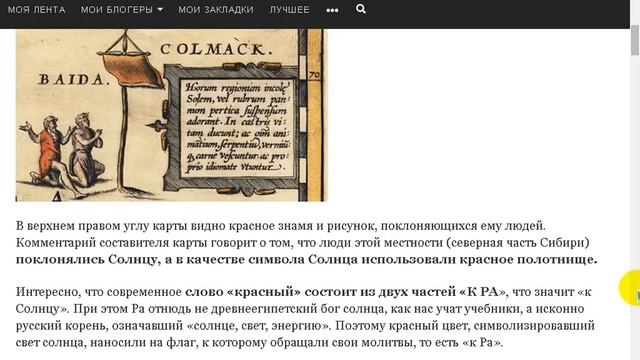Go to МОИ ЗАКЛАДКИ bookmarks
Viewport: 640px width, 360px height.
(216, 10)
